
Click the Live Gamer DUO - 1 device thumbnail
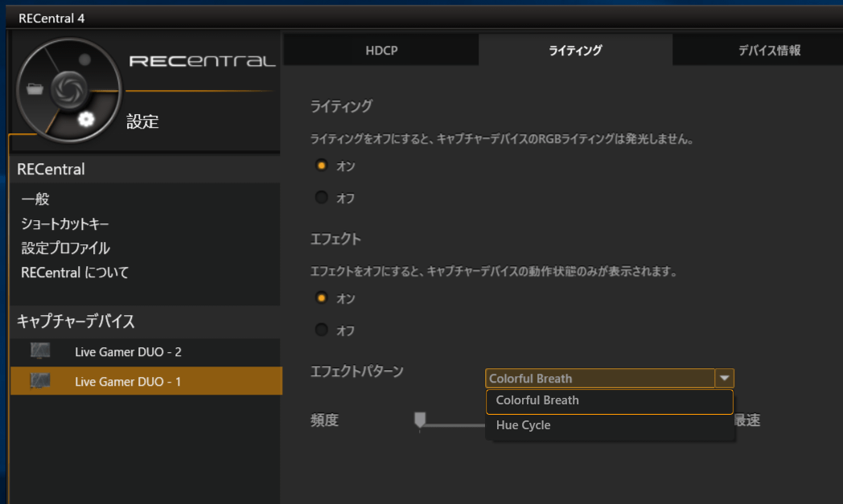click(x=40, y=381)
